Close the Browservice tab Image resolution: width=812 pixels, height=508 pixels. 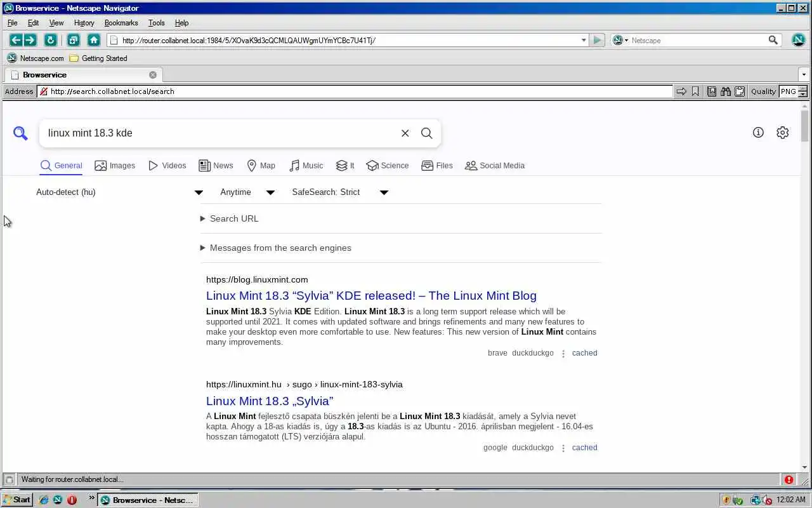[x=153, y=75]
